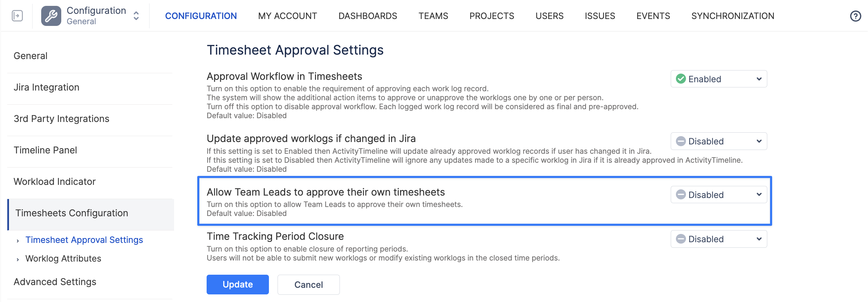
Task: Open the Approval Workflow in Timesheets dropdown
Action: (x=718, y=79)
